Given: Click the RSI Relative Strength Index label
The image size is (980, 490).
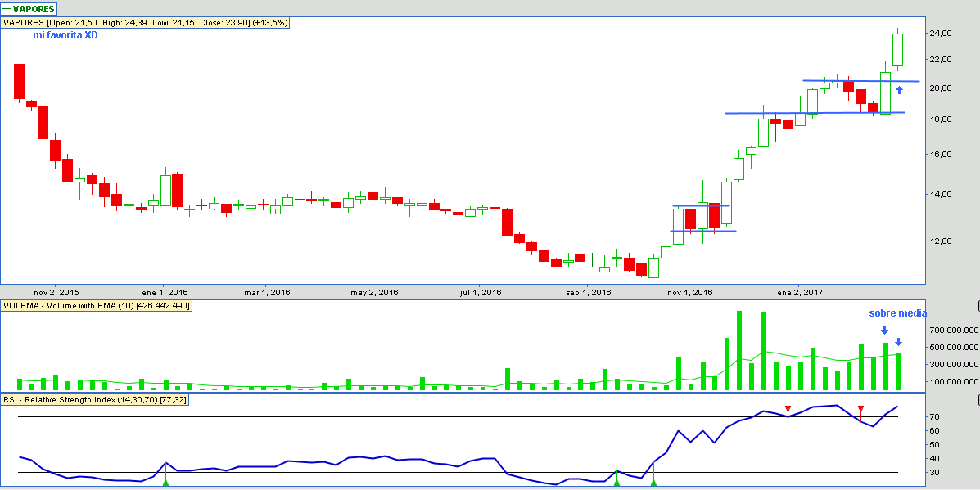Looking at the screenshot, I should [x=94, y=399].
